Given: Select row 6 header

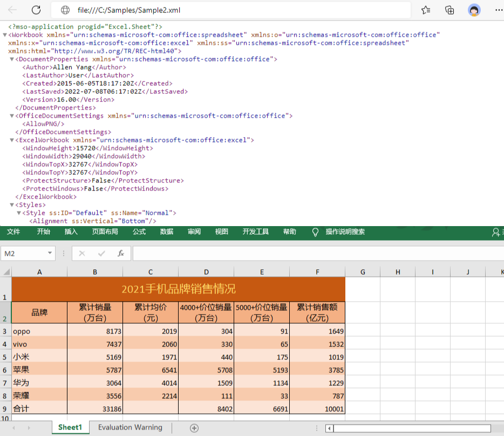Looking at the screenshot, I should point(5,370).
